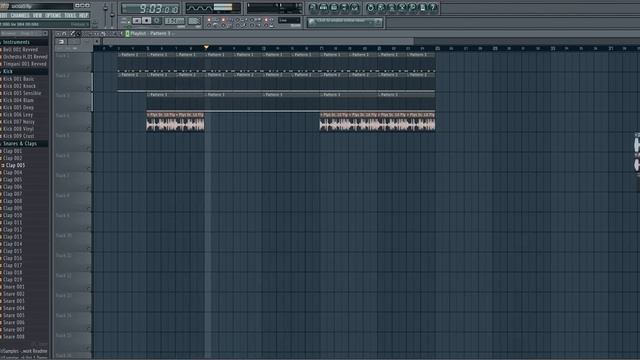
Task: Open the OPTIONS menu
Action: point(53,16)
